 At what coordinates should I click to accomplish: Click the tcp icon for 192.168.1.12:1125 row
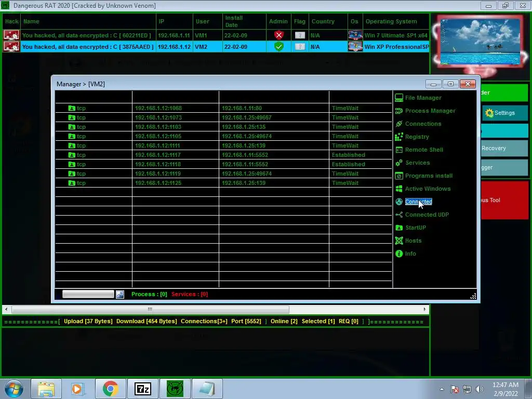72,183
